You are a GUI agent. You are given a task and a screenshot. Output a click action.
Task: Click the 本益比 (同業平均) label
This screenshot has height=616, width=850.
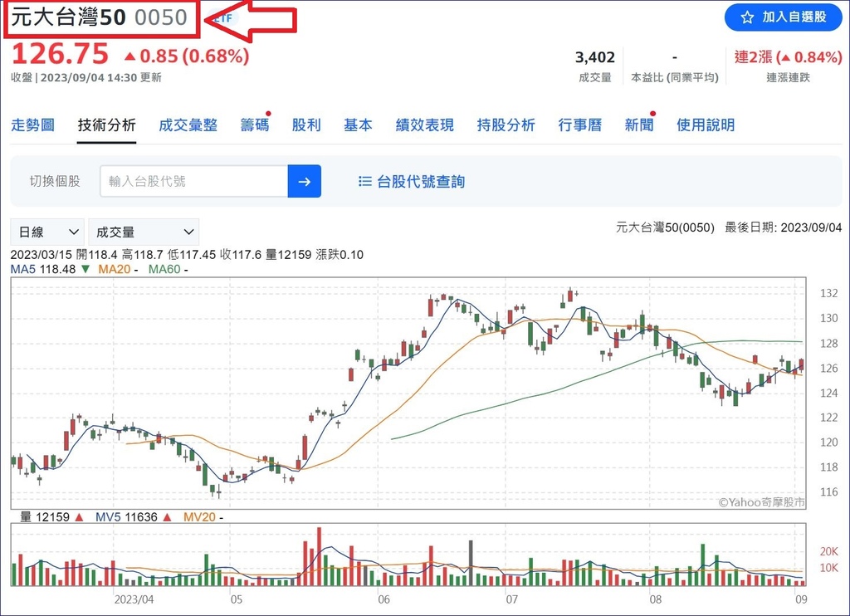(x=674, y=77)
